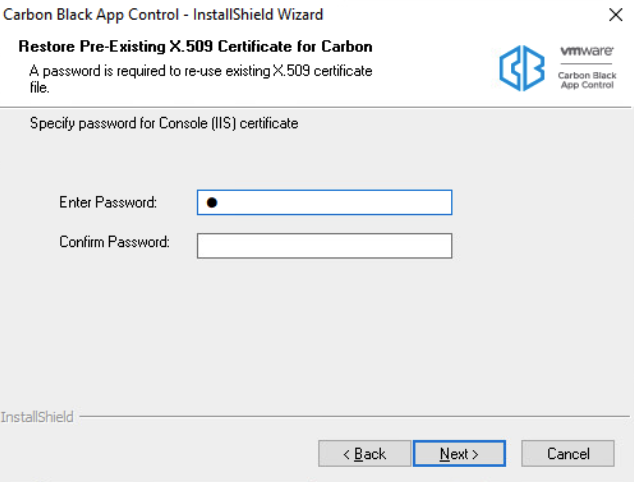Cancel the InstallShield Wizard

click(568, 453)
